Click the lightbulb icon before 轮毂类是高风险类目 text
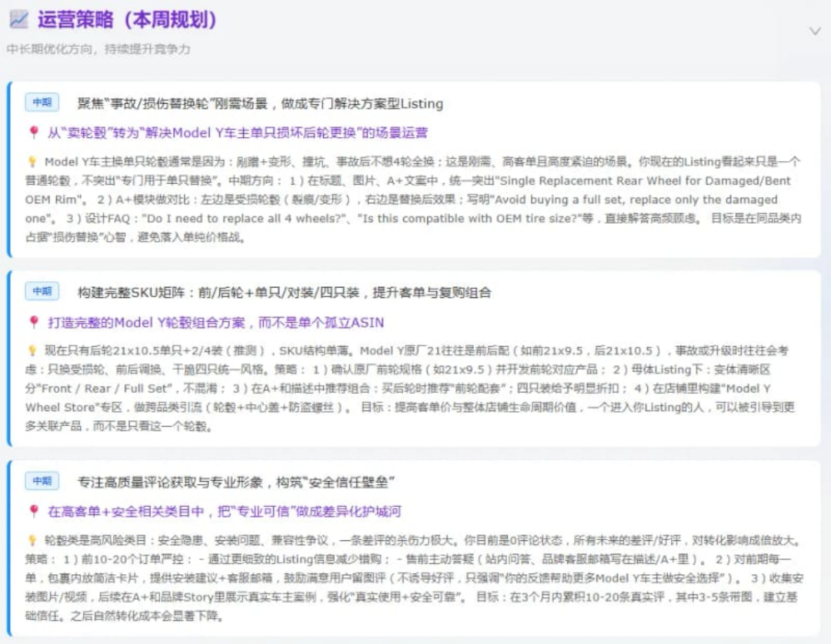Viewport: 831px width, 644px height. pos(32,540)
